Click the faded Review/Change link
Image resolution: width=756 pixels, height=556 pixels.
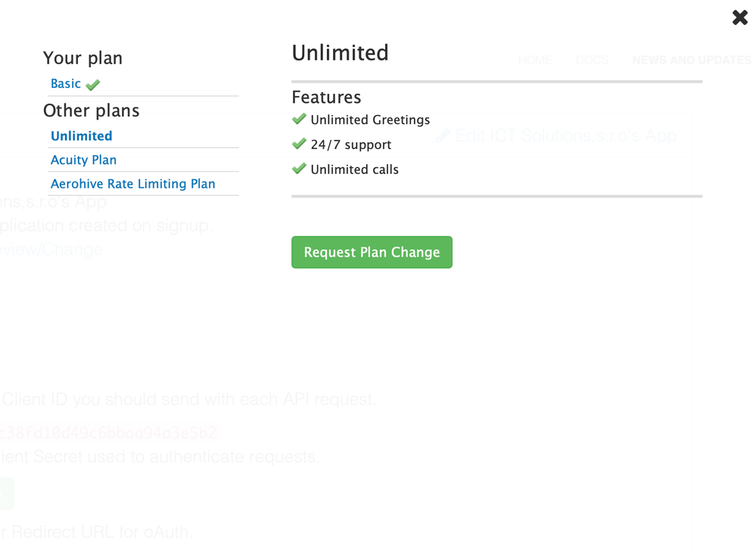pos(51,249)
